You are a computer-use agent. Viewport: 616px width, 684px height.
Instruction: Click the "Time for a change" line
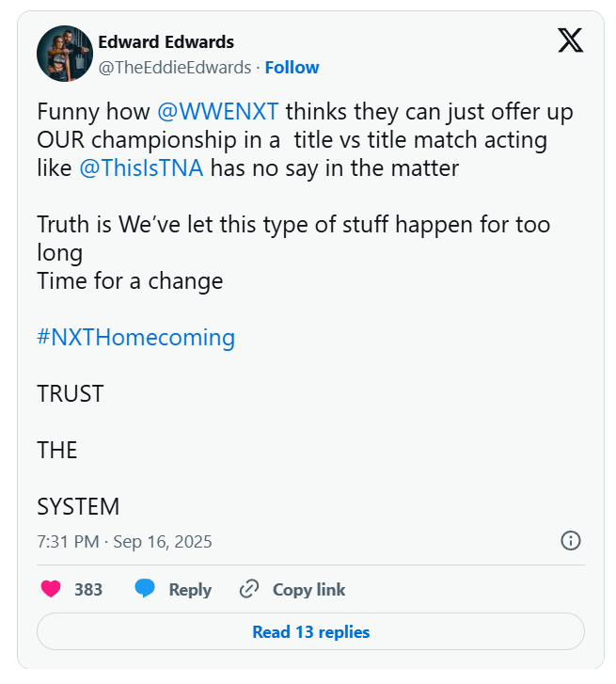pyautogui.click(x=130, y=280)
